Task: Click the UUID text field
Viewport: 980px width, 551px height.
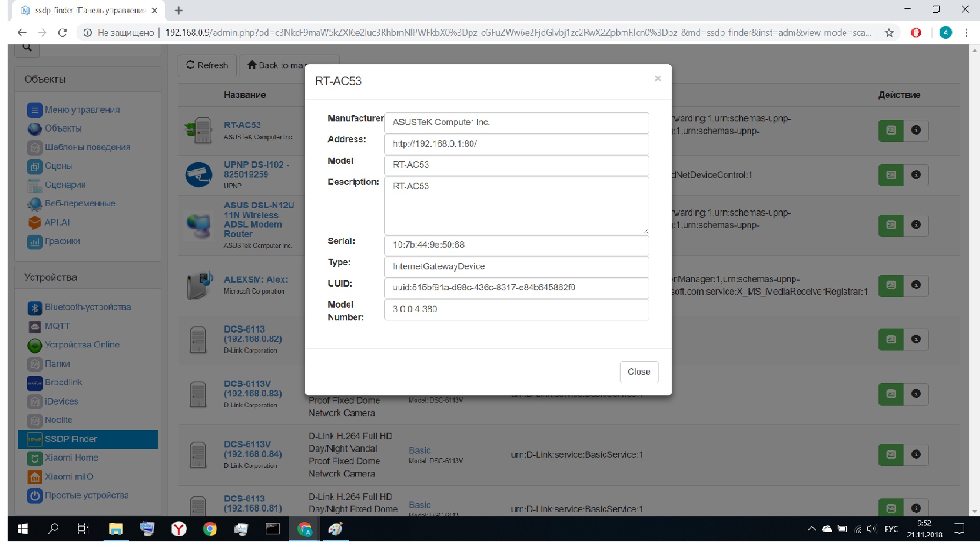Action: coord(516,288)
